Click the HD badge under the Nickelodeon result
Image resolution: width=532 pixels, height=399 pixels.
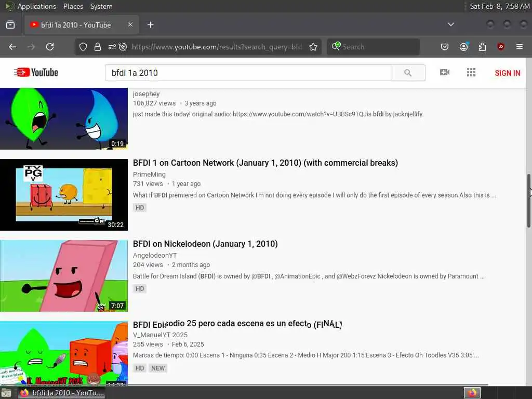click(x=140, y=289)
